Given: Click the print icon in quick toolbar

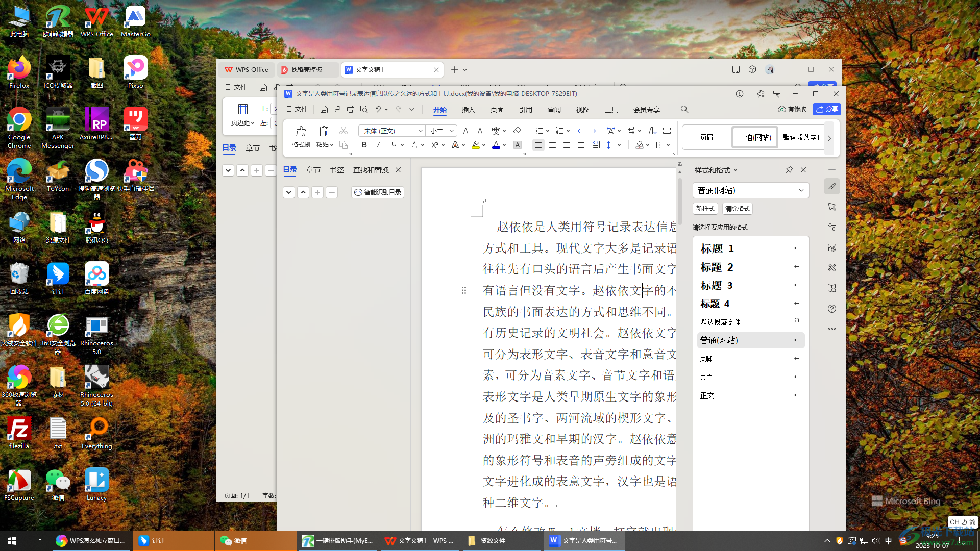Looking at the screenshot, I should pos(350,109).
